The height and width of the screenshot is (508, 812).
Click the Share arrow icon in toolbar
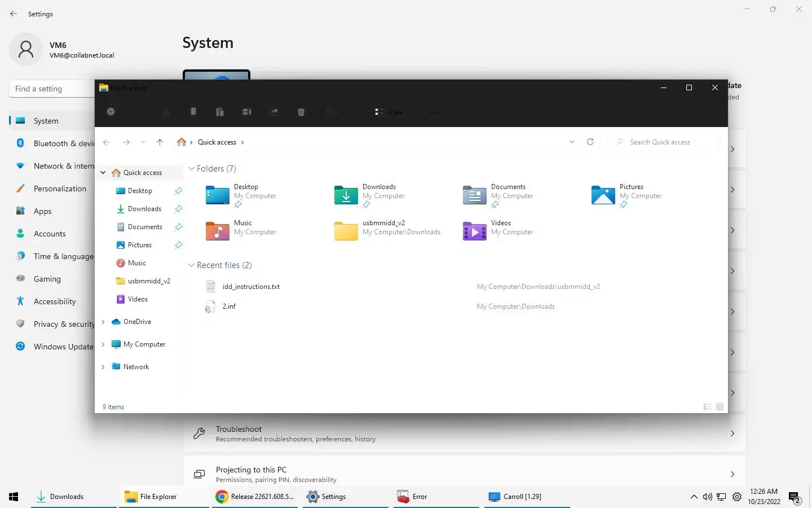coord(274,112)
